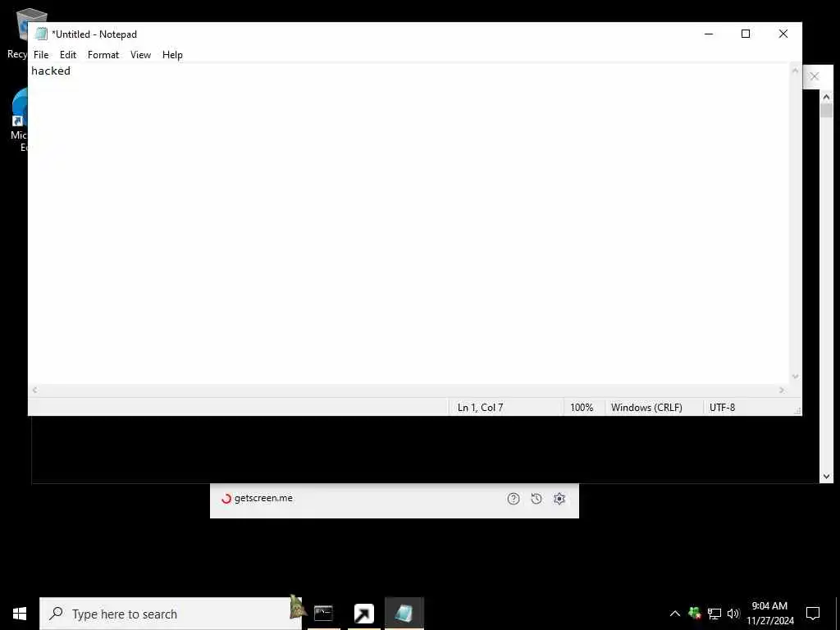Open the shortcut arrow taskbar icon
The width and height of the screenshot is (840, 630).
[363, 614]
